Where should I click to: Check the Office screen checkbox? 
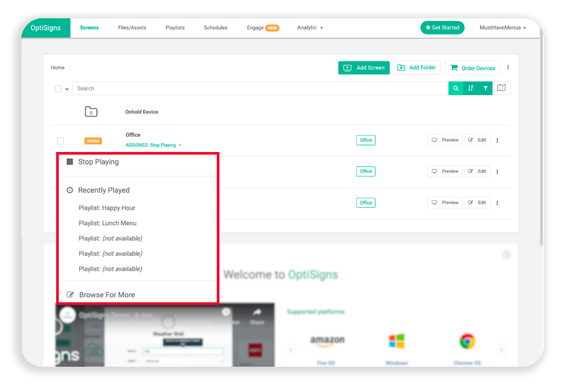tap(61, 141)
